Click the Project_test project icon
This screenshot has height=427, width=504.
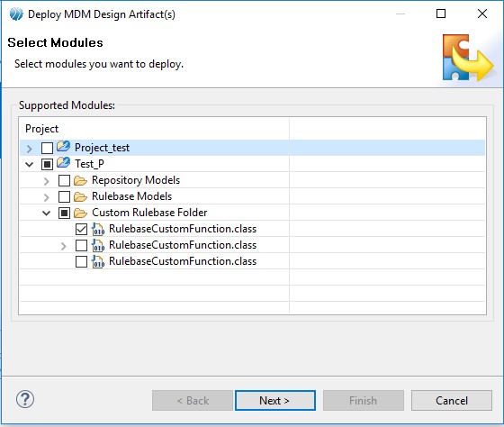(x=63, y=147)
